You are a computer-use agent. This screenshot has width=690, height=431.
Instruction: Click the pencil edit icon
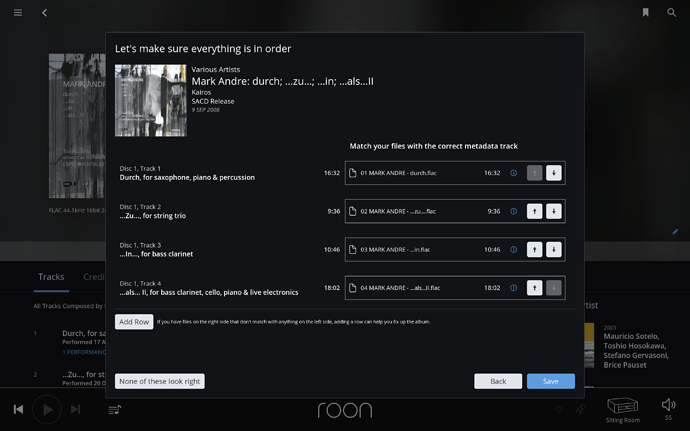[x=675, y=232]
